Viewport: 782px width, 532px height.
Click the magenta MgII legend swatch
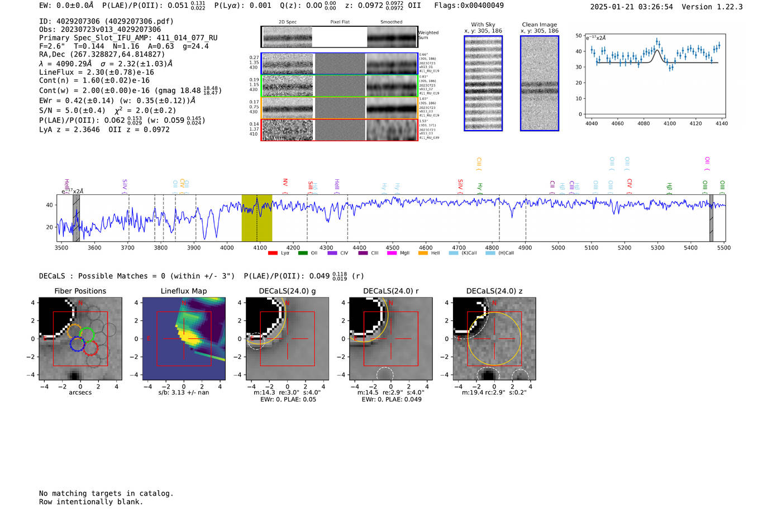[392, 253]
